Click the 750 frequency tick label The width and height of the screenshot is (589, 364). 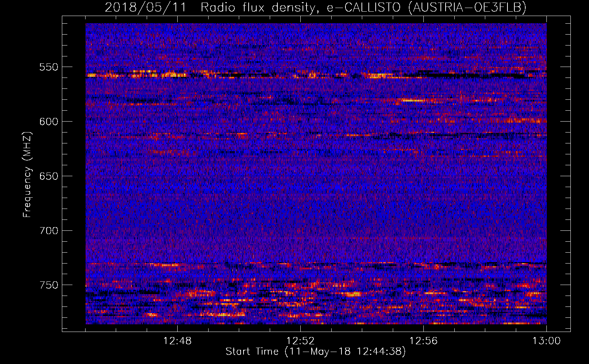click(49, 285)
